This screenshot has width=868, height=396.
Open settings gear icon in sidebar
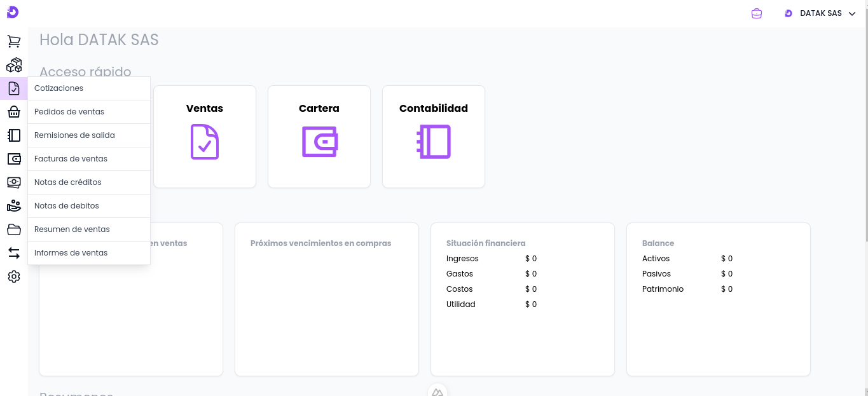[x=14, y=277]
